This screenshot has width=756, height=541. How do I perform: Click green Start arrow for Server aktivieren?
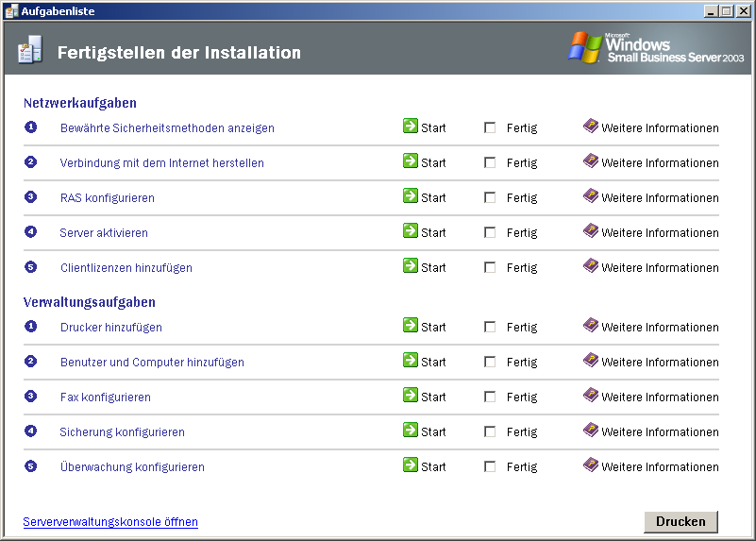tap(410, 231)
